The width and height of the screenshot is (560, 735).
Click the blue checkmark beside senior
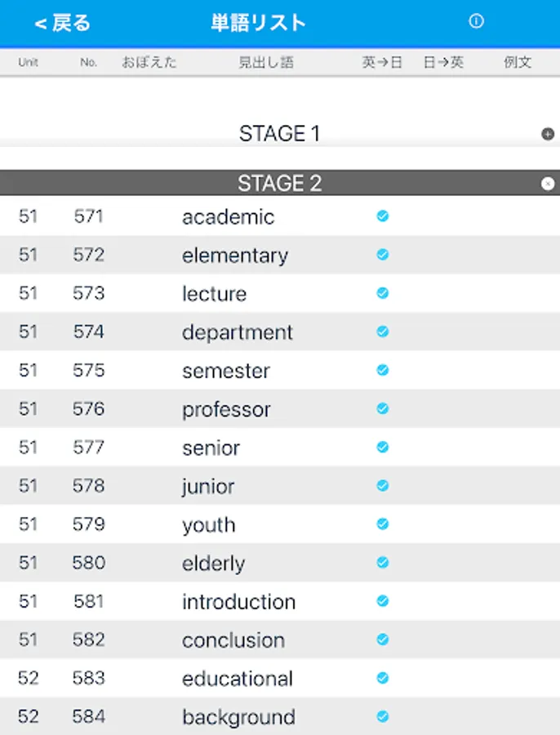[382, 447]
